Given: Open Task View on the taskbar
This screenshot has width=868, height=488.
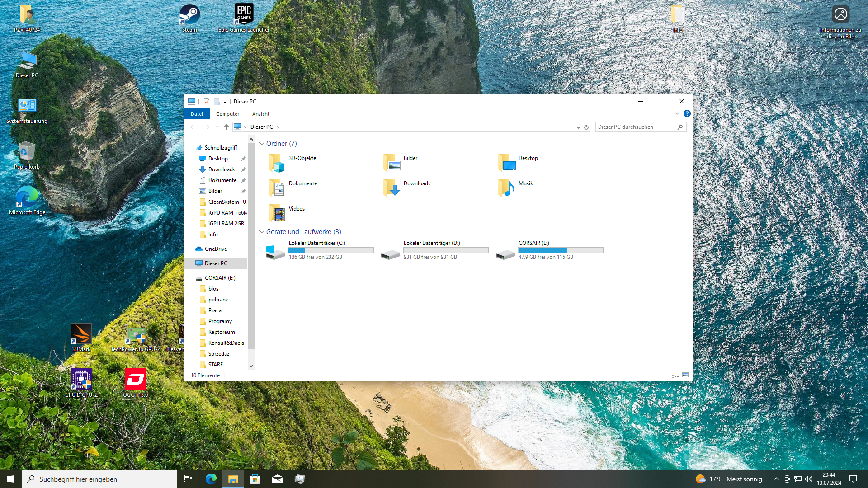Looking at the screenshot, I should point(188,479).
